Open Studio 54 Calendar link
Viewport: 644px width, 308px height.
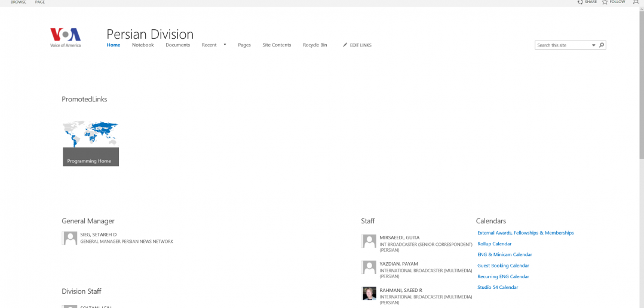point(498,288)
